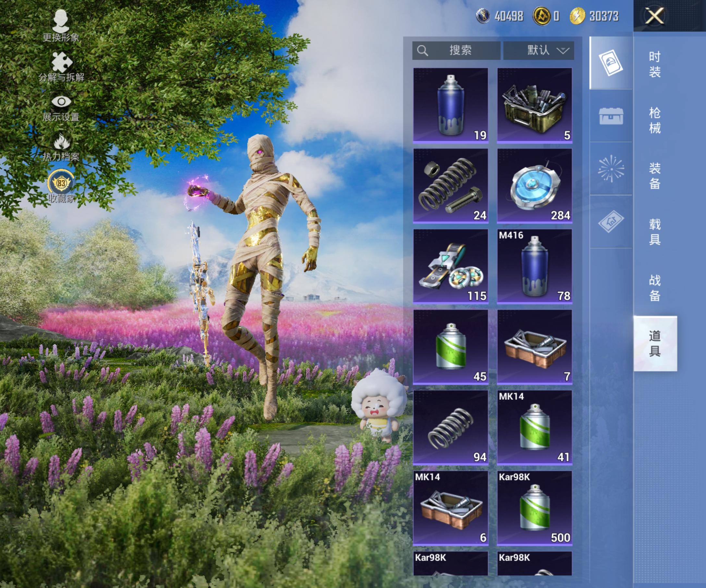Select the blue spray paint item with 19

click(x=450, y=105)
